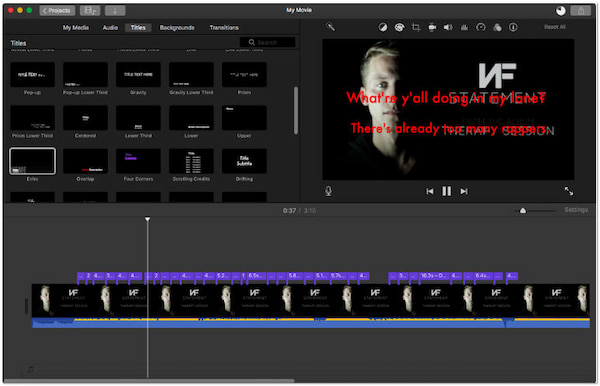Open the Transitions tab
The height and width of the screenshot is (386, 600).
224,28
